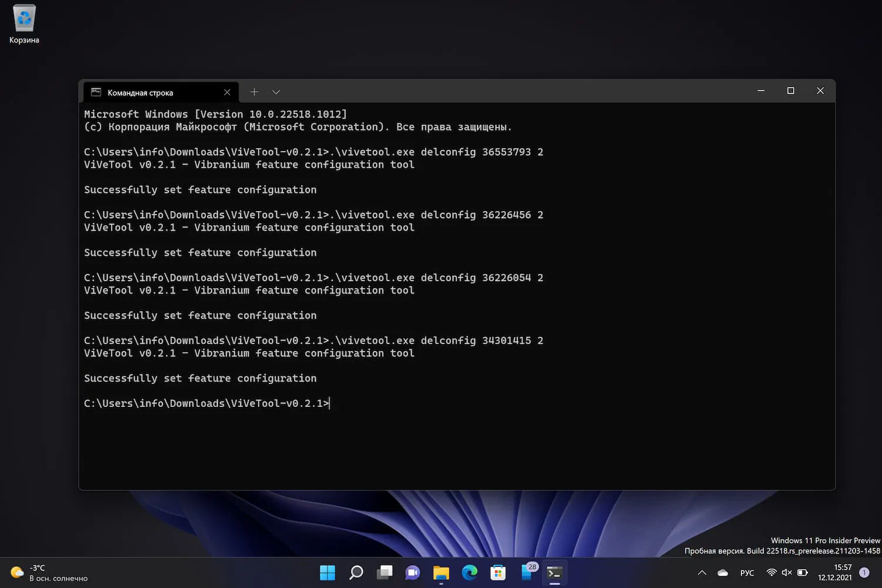Open Task View from the taskbar
The image size is (882, 588).
pyautogui.click(x=385, y=573)
